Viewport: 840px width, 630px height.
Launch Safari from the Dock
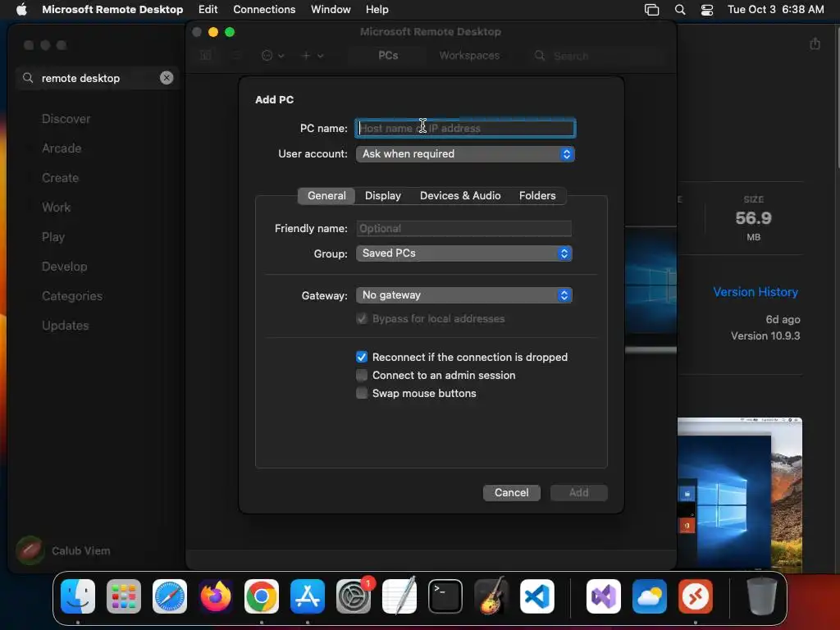[170, 596]
